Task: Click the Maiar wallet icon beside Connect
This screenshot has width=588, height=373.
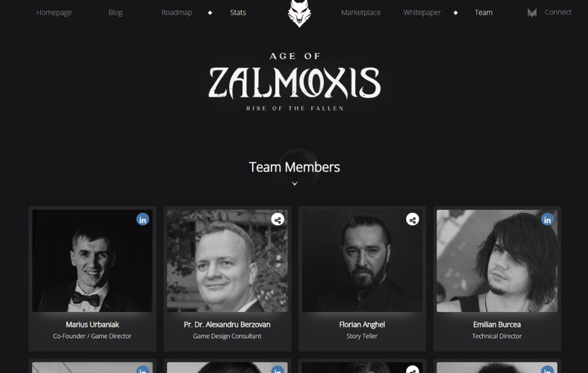Action: [532, 13]
